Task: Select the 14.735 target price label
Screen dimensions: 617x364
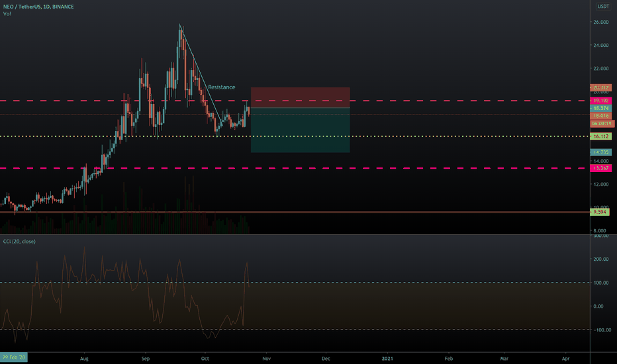Action: pyautogui.click(x=601, y=152)
